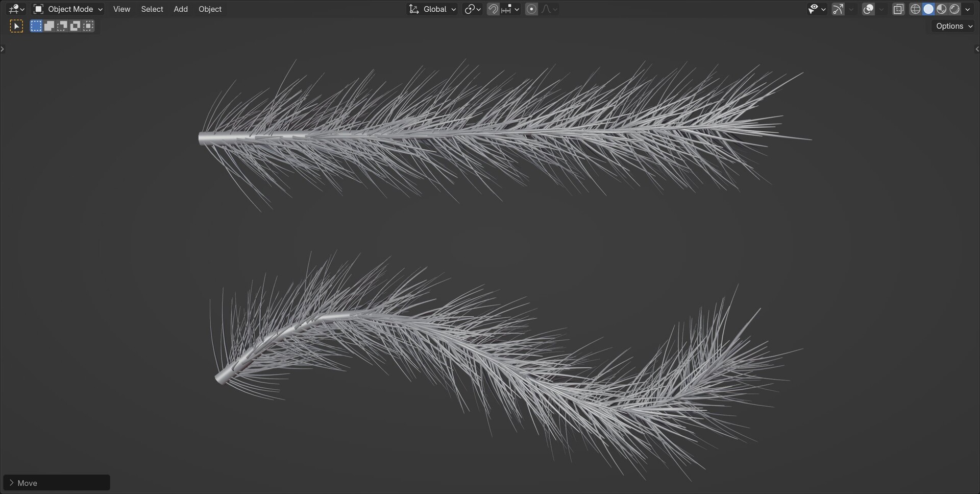This screenshot has width=980, height=494.
Task: Switch to rendered viewport shading
Action: pos(954,9)
